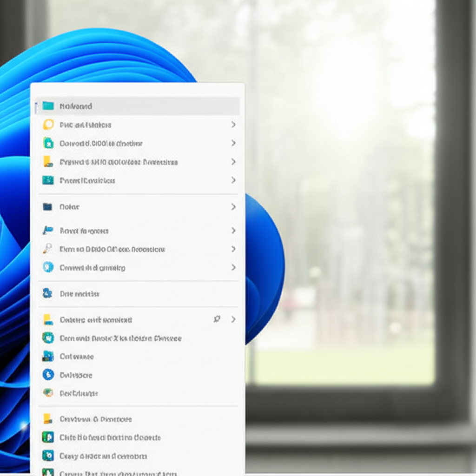Click the dark navy folder icon

(48, 207)
